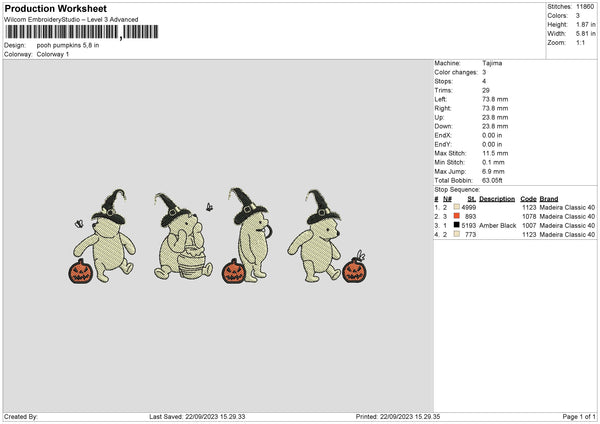Click the 'Created By:' footer label
This screenshot has width=600, height=424.
coord(21,417)
